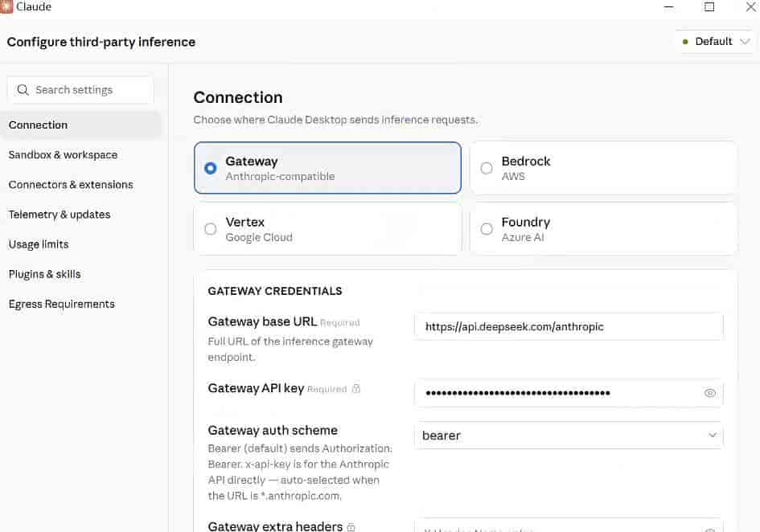The width and height of the screenshot is (760, 532).
Task: Close the Claude window
Action: point(750,6)
